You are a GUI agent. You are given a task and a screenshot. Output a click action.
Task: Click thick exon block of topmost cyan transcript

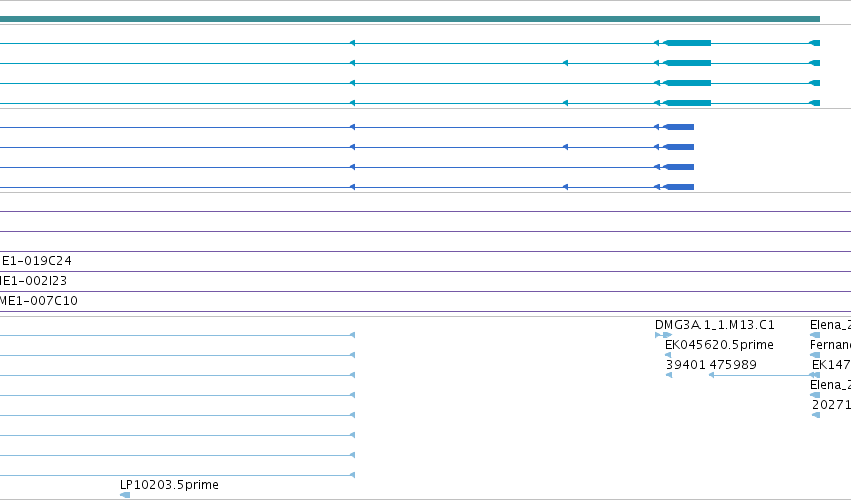pos(688,43)
